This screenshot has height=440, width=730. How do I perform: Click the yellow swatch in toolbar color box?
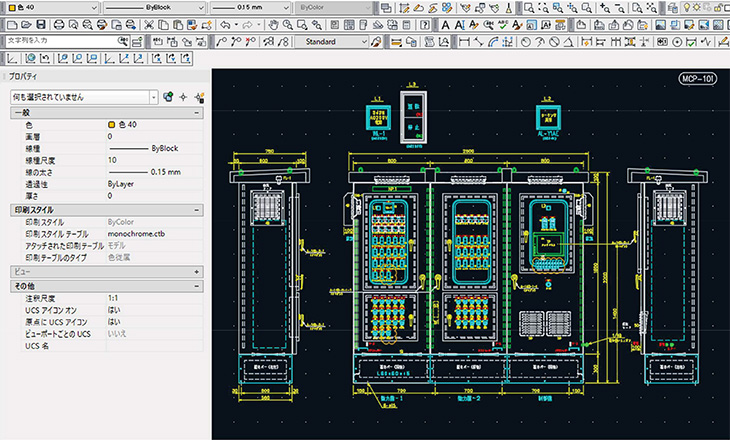coord(13,7)
